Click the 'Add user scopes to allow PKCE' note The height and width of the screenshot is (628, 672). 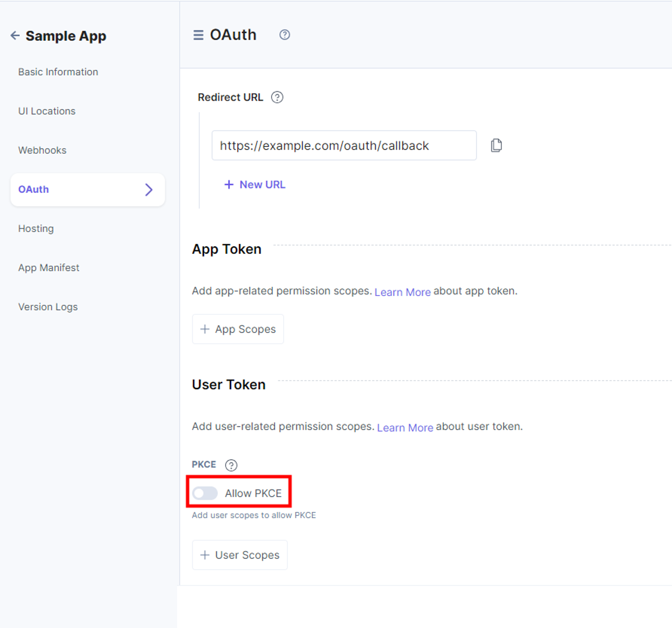coord(254,515)
